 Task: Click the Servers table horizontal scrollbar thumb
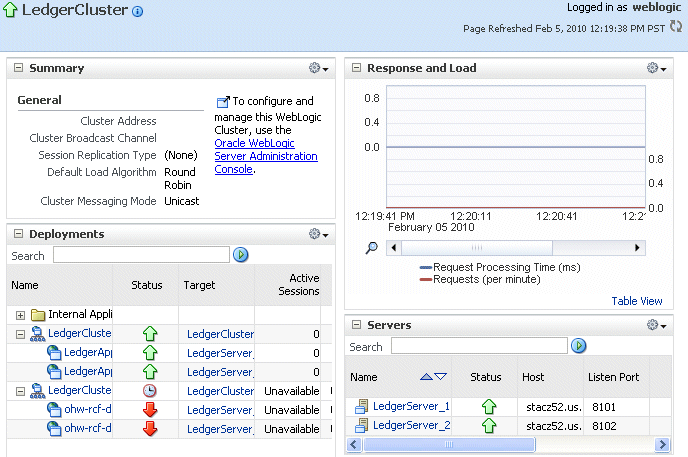point(448,445)
